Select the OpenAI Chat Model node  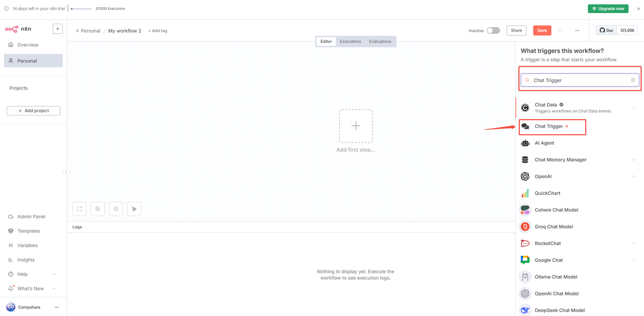pyautogui.click(x=580, y=293)
